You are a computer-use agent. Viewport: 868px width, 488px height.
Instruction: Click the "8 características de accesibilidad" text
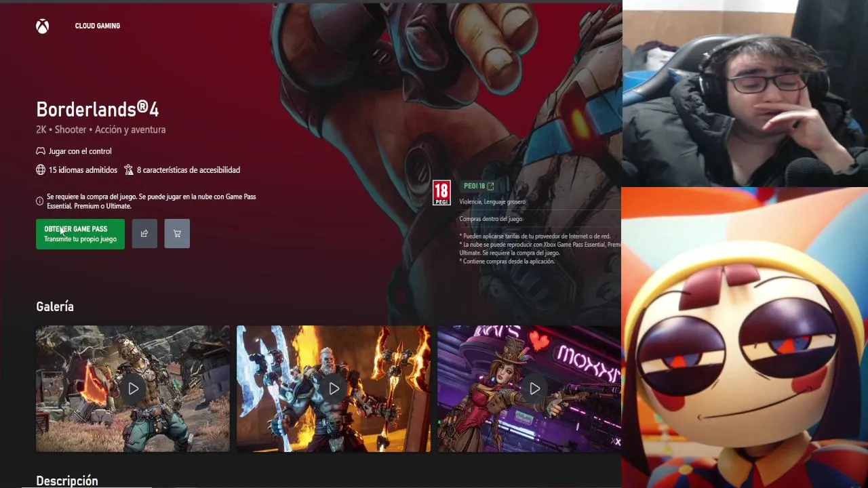[189, 170]
